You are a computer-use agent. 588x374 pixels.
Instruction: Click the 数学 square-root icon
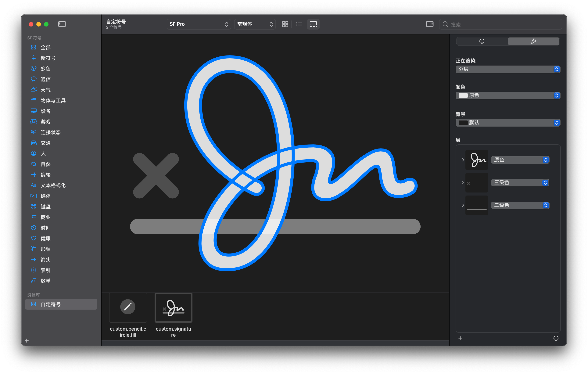(x=34, y=280)
